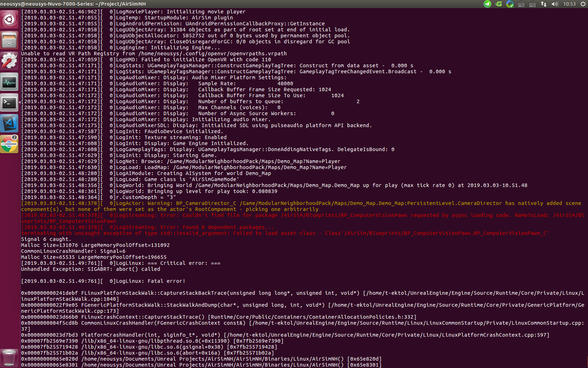This screenshot has height=368, width=588.
Task: Open the volume speaker indicator
Action: click(x=555, y=4)
